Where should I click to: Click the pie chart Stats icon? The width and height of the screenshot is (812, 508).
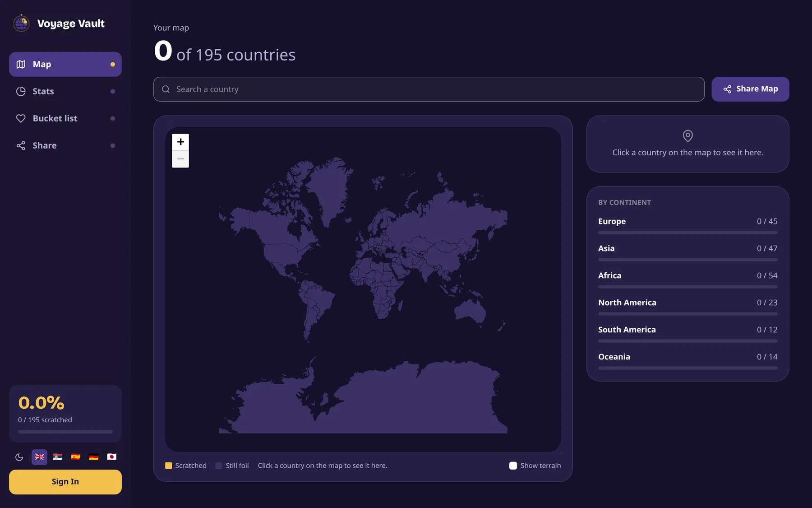coord(21,91)
